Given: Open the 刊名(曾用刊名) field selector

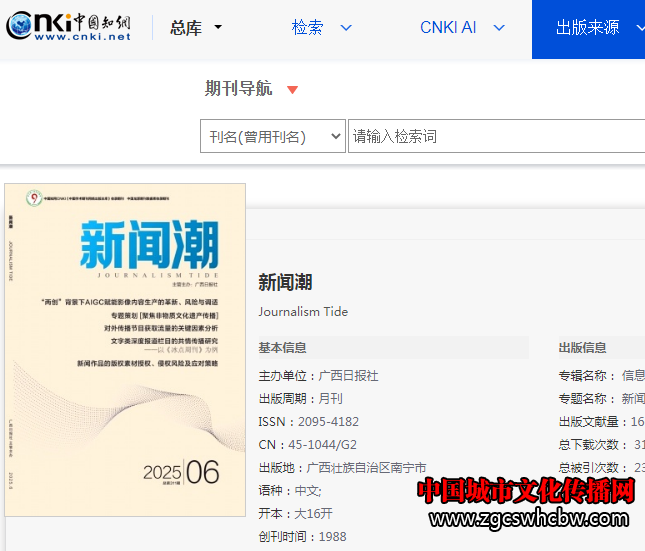Looking at the screenshot, I should click(x=273, y=137).
